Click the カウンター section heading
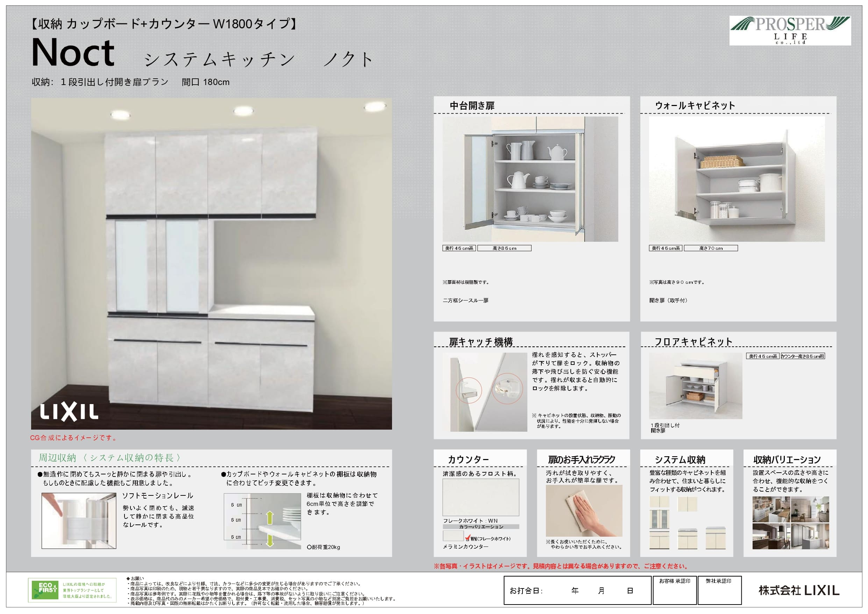This screenshot has height=614, width=868. click(468, 459)
